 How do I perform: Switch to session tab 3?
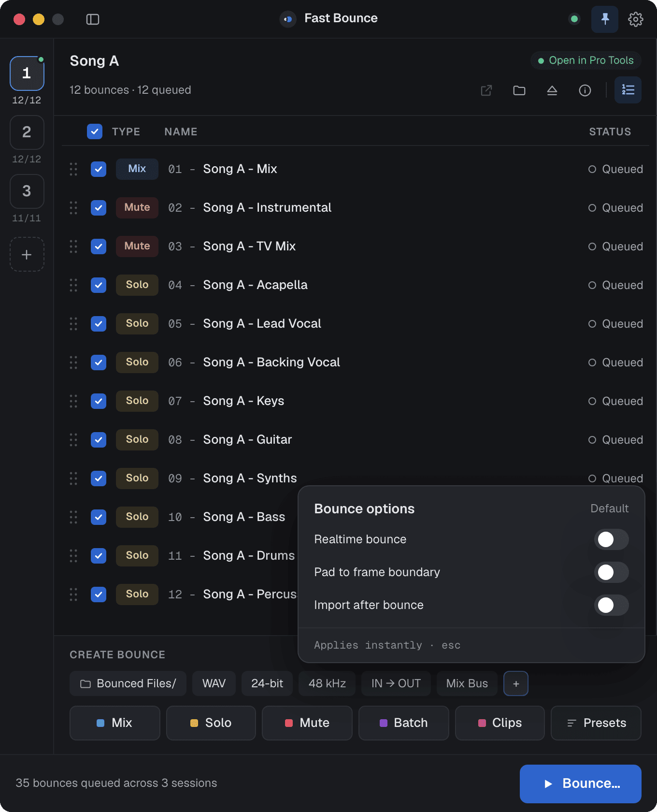(x=27, y=191)
